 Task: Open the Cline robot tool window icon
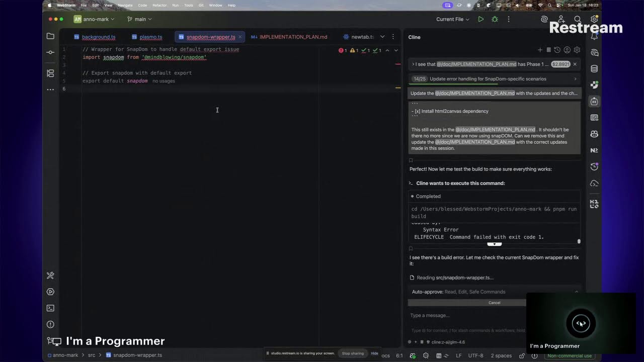[594, 102]
